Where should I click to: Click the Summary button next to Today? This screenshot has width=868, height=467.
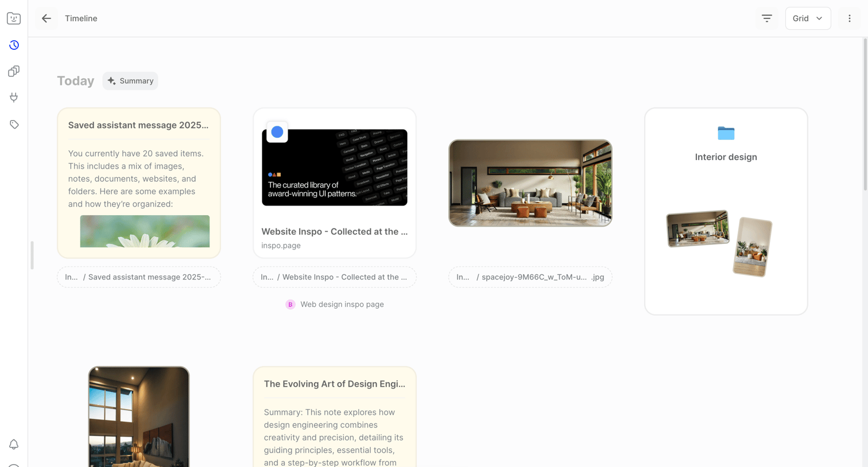coord(130,81)
